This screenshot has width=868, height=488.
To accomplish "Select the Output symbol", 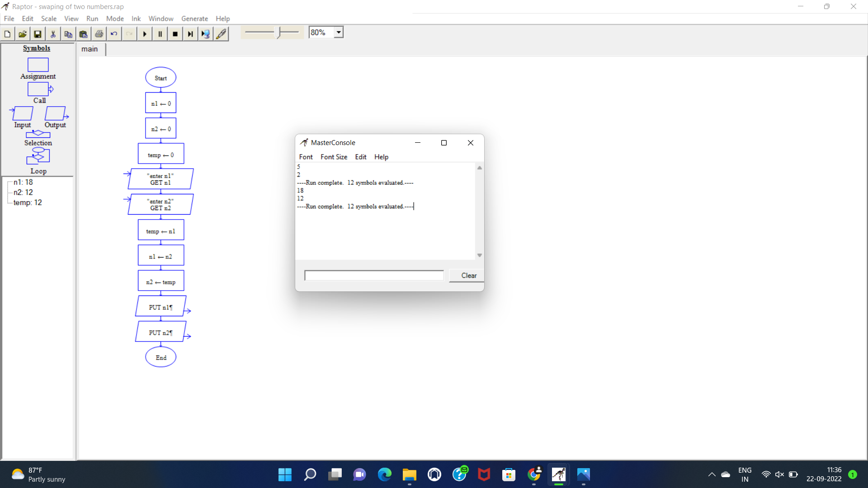I will pos(55,114).
